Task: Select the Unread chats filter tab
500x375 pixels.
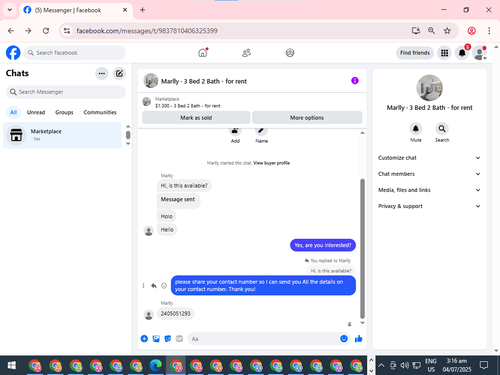Action: click(x=36, y=112)
